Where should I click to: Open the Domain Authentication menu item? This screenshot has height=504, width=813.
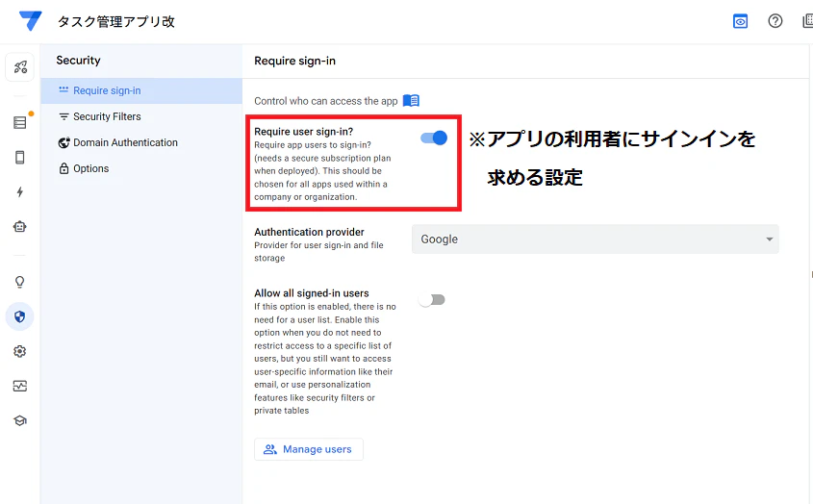(x=141, y=142)
